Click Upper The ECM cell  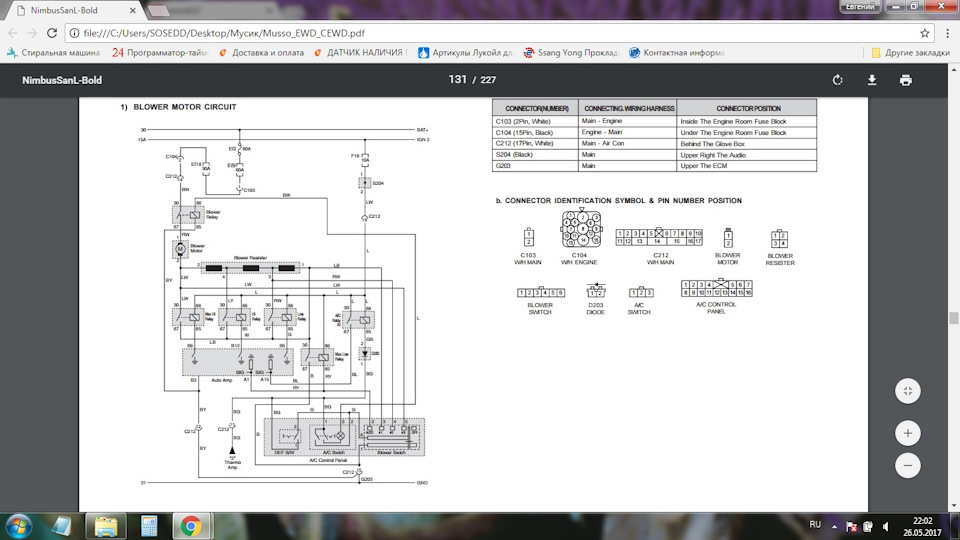pyautogui.click(x=746, y=166)
